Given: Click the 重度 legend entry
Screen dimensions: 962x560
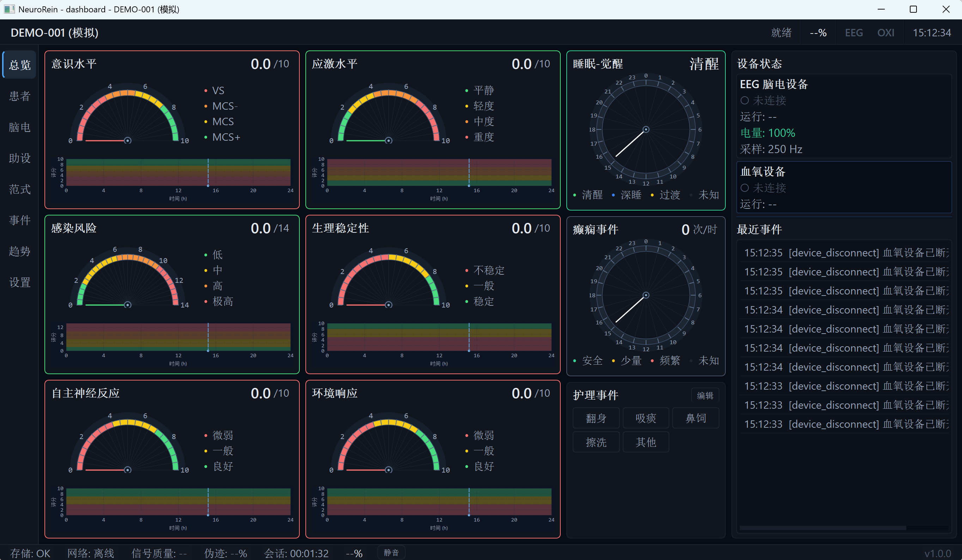Looking at the screenshot, I should point(480,137).
